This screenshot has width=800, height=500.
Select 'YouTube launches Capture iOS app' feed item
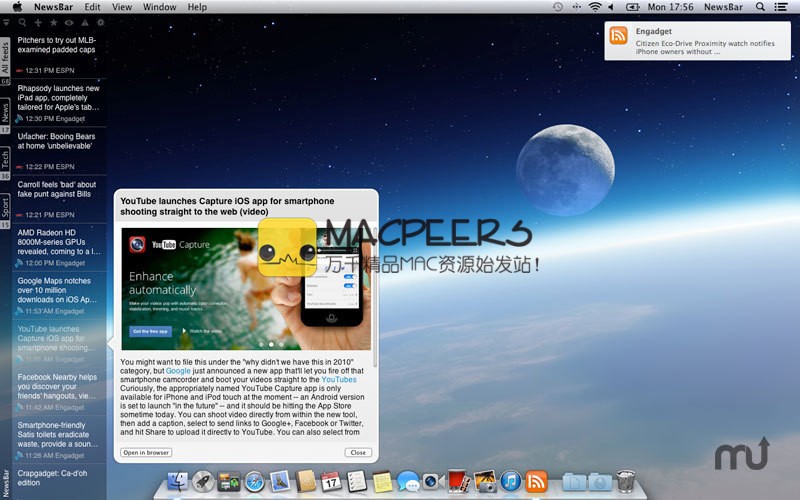[x=59, y=343]
